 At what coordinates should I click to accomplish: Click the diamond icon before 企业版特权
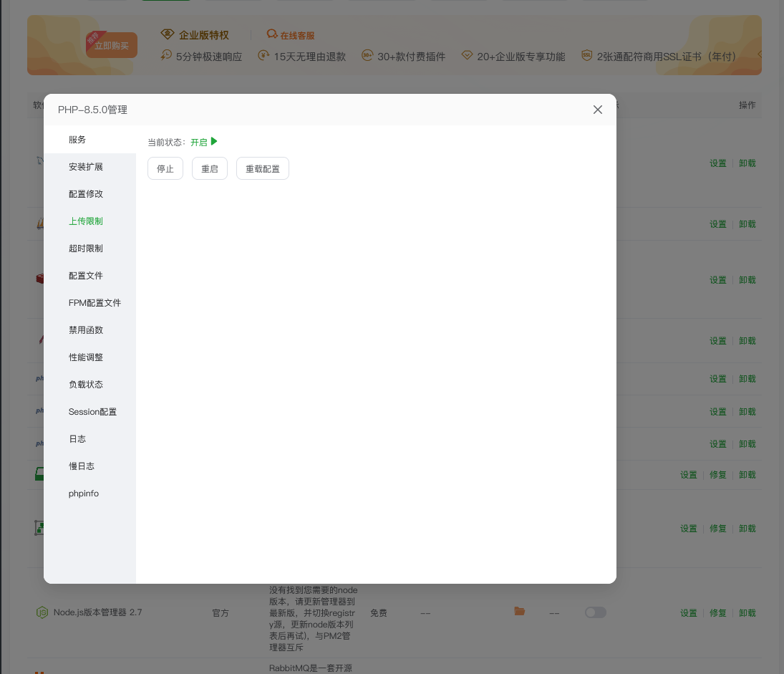[x=168, y=33]
